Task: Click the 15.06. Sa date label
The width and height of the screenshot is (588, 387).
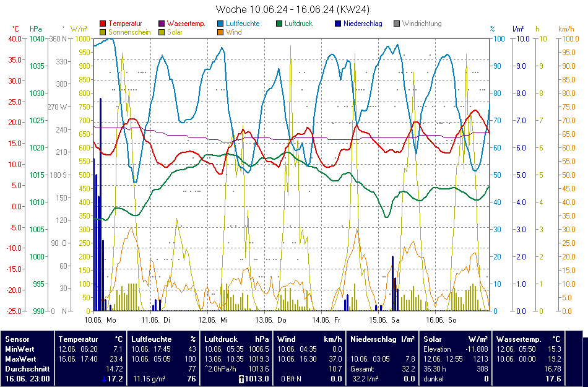Action: 384,320
